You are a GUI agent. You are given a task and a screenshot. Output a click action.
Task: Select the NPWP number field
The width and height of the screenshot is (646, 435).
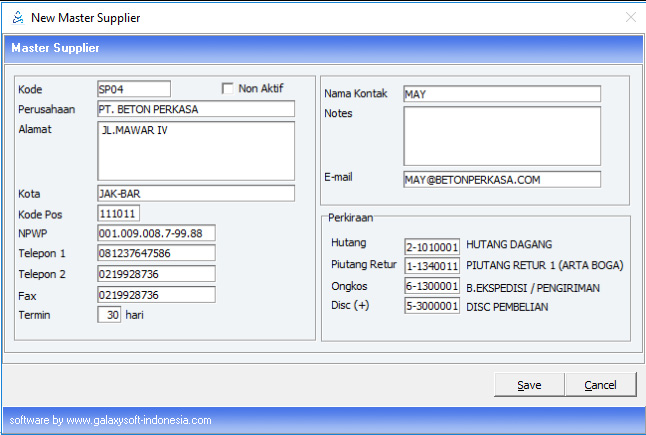[x=156, y=234]
